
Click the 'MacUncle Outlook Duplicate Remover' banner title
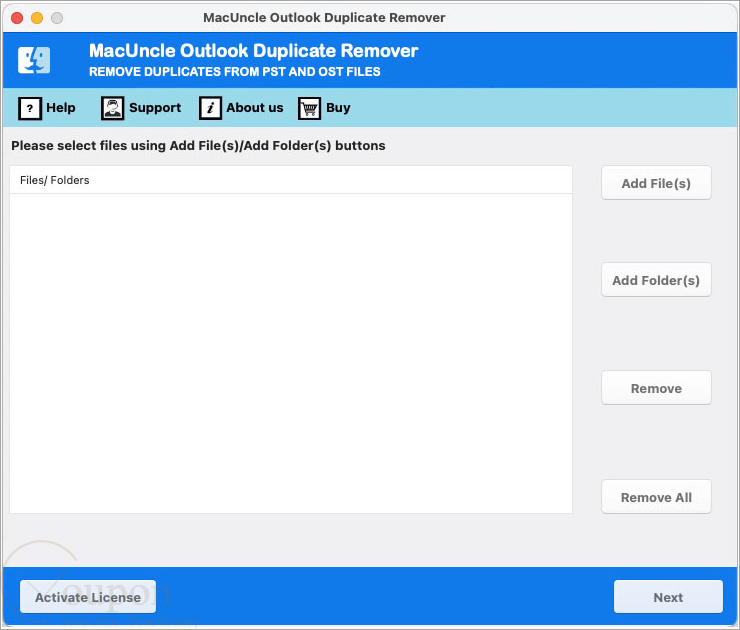coord(253,50)
